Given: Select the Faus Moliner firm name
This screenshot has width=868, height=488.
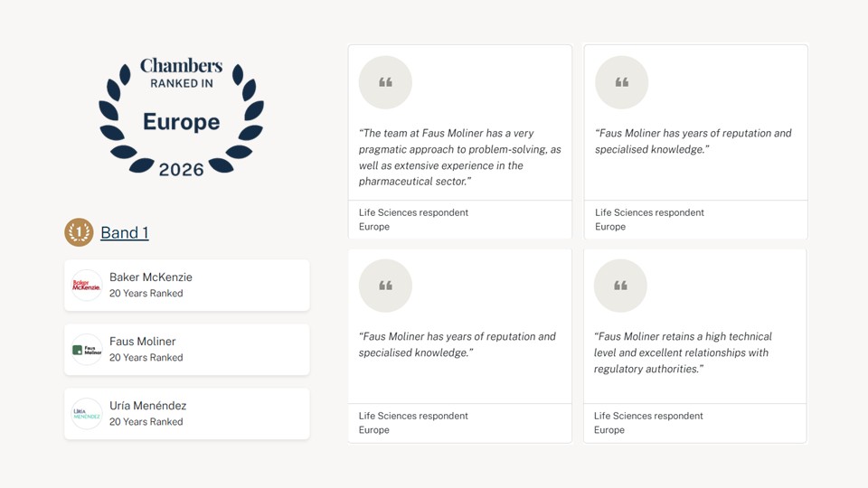Looking at the screenshot, I should click(x=143, y=342).
